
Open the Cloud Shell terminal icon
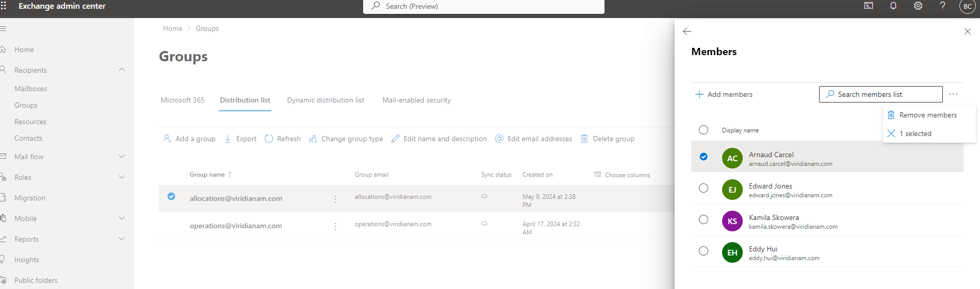[x=869, y=6]
